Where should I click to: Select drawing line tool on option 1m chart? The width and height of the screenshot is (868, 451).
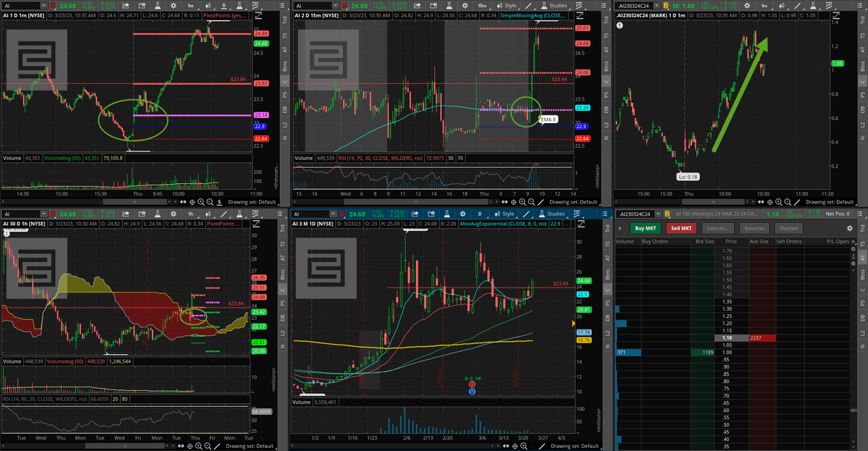click(x=797, y=6)
